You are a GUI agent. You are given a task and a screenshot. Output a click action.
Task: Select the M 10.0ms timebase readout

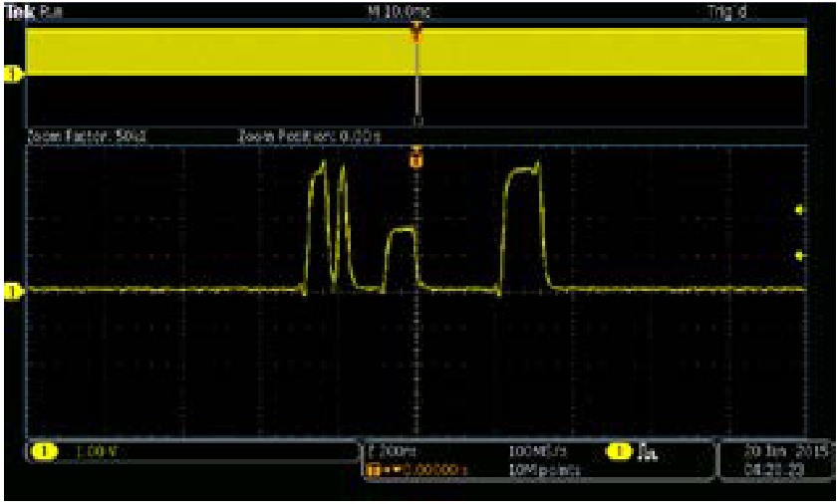pyautogui.click(x=400, y=11)
